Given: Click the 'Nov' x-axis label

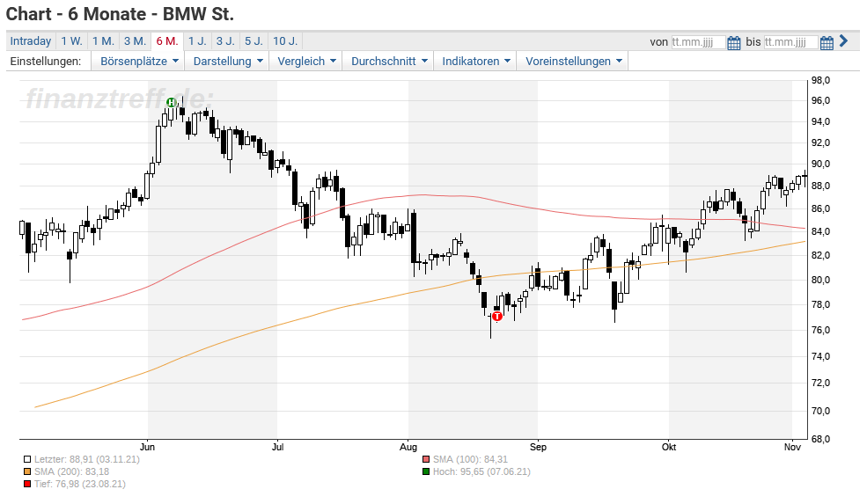Looking at the screenshot, I should tap(792, 447).
